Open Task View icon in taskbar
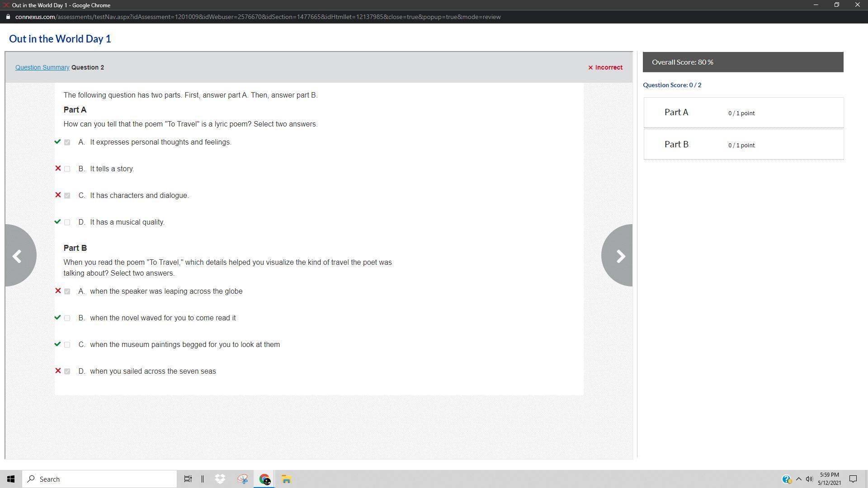 [x=188, y=479]
